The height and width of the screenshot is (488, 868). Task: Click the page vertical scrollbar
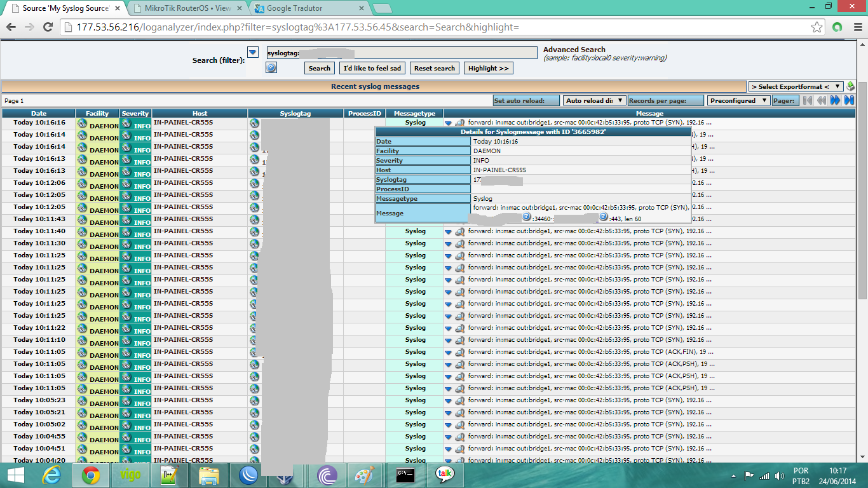(x=862, y=191)
